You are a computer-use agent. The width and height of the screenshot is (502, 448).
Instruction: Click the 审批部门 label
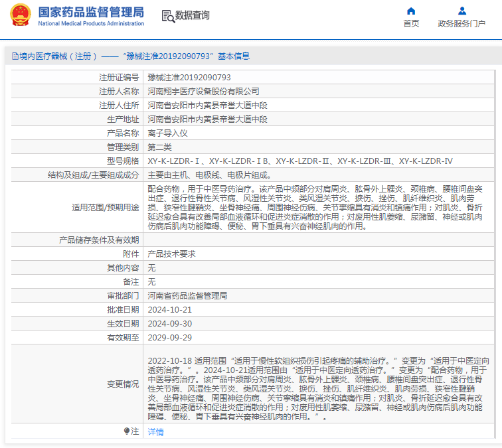tap(123, 296)
